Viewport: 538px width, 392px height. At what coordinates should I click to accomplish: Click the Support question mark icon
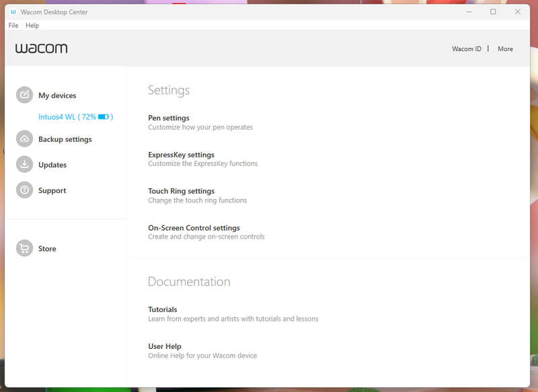point(24,190)
